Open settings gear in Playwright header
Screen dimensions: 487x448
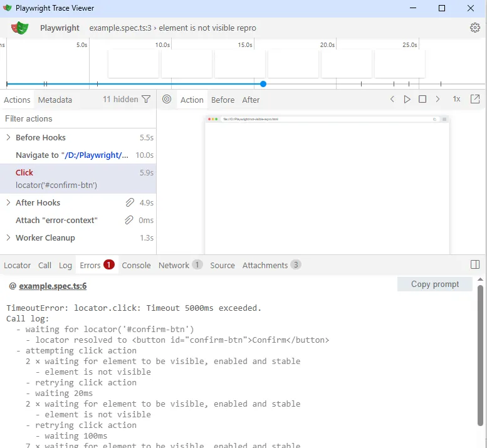(x=474, y=28)
